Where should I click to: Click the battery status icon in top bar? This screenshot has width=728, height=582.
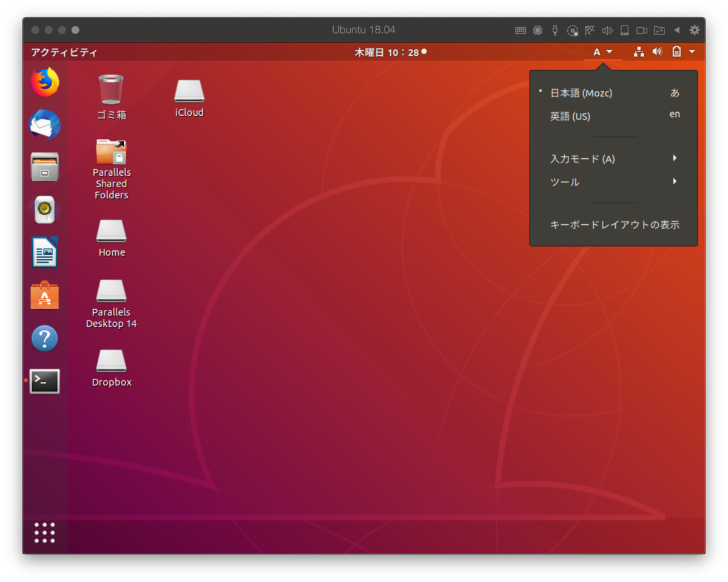pyautogui.click(x=676, y=52)
